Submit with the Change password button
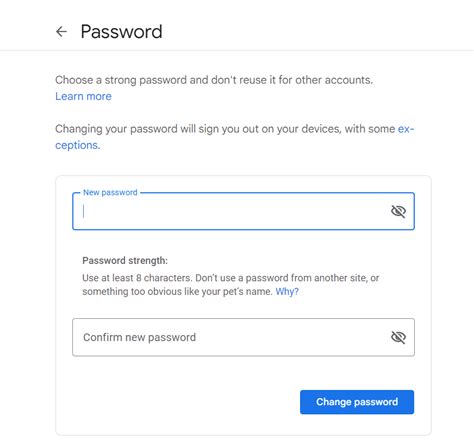Image resolution: width=474 pixels, height=441 pixels. [357, 402]
